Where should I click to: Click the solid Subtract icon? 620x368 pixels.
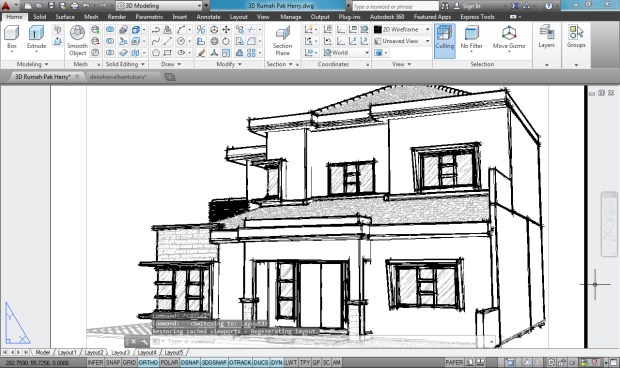(x=110, y=41)
